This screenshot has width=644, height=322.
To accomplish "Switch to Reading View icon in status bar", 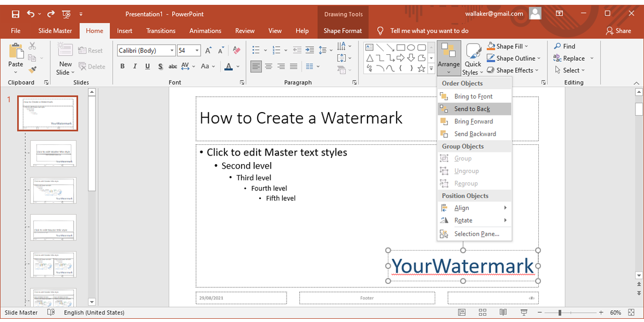I will (503, 312).
